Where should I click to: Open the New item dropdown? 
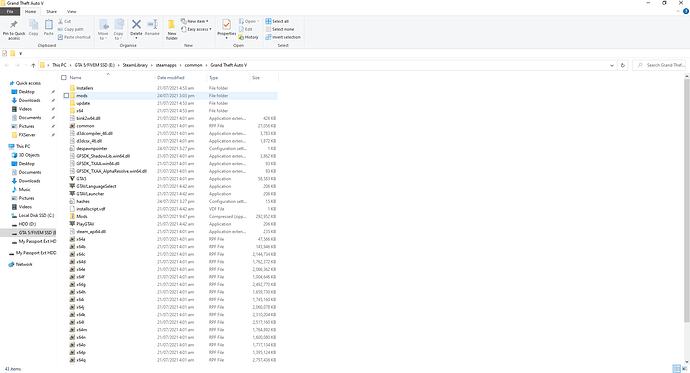click(x=195, y=21)
